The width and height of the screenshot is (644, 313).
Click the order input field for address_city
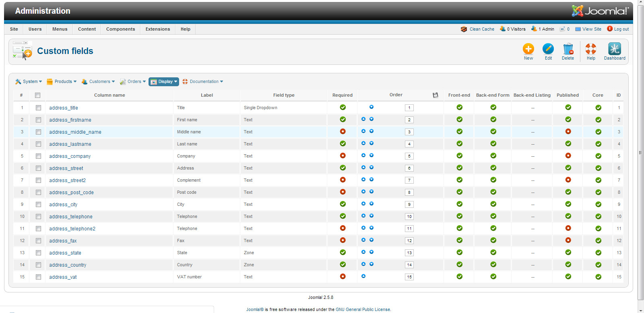(x=409, y=204)
